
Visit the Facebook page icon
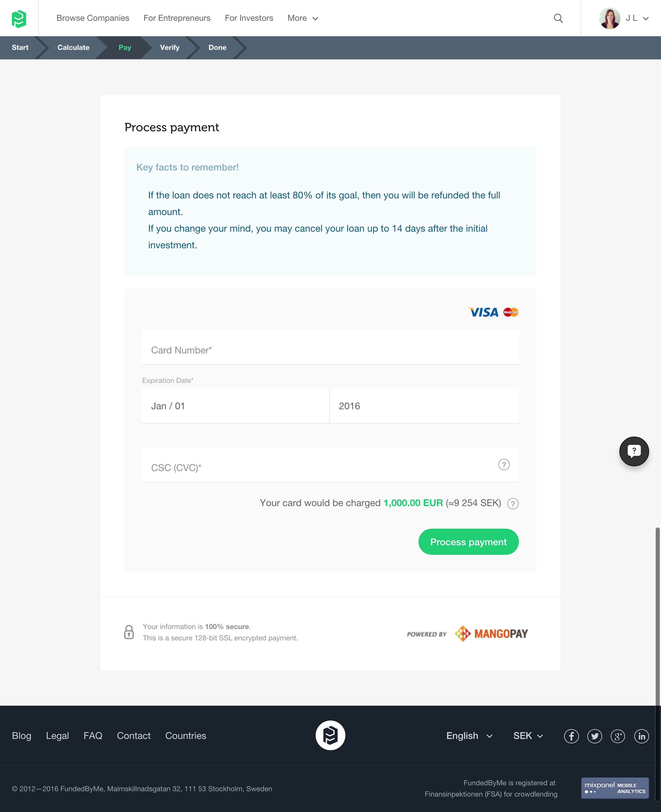click(571, 736)
